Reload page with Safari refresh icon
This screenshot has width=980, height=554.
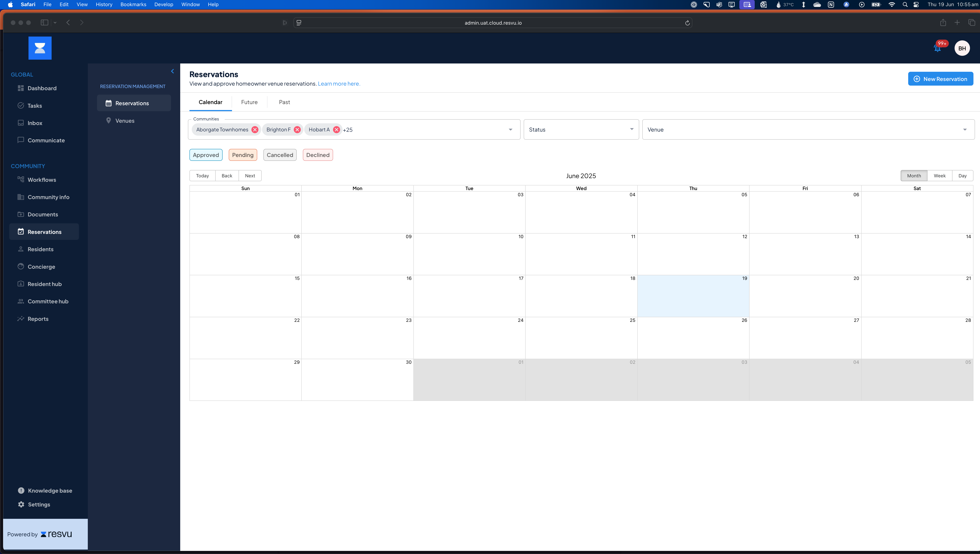tap(687, 23)
